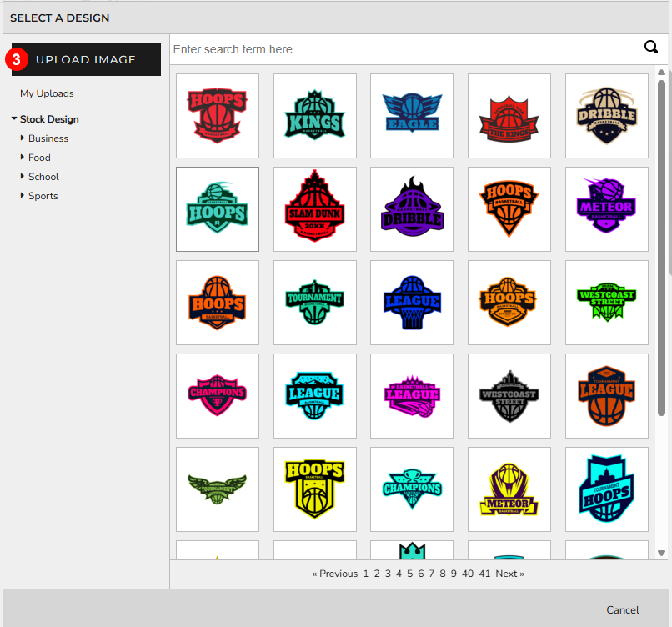Expand the School category arrow
This screenshot has height=627, width=672.
click(x=23, y=176)
